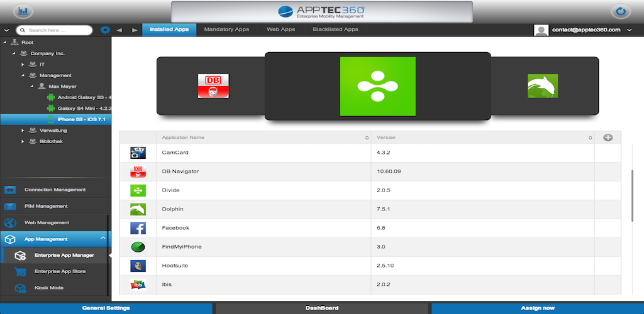Collapse the Management group node
Viewport: 644px width, 314px height.
[x=23, y=75]
